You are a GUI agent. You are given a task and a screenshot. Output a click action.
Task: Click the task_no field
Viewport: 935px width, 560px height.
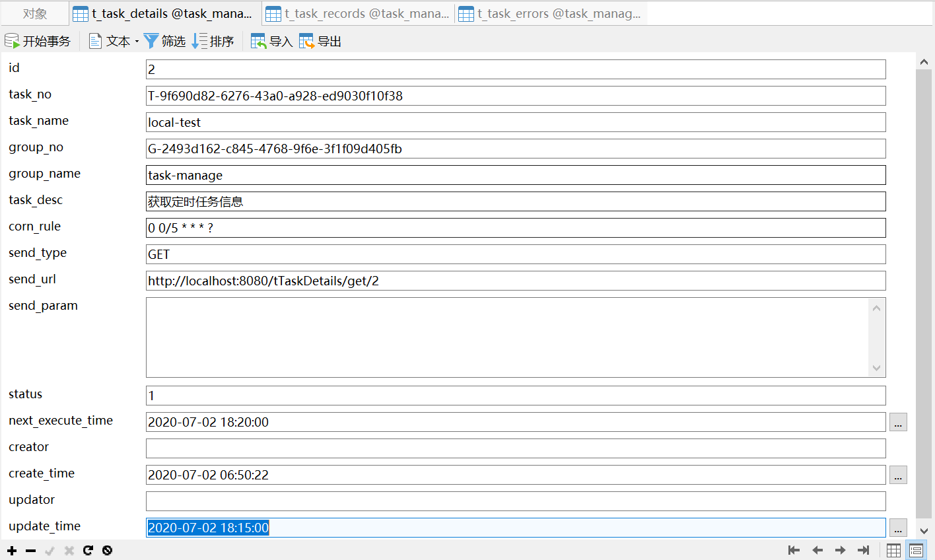(516, 96)
